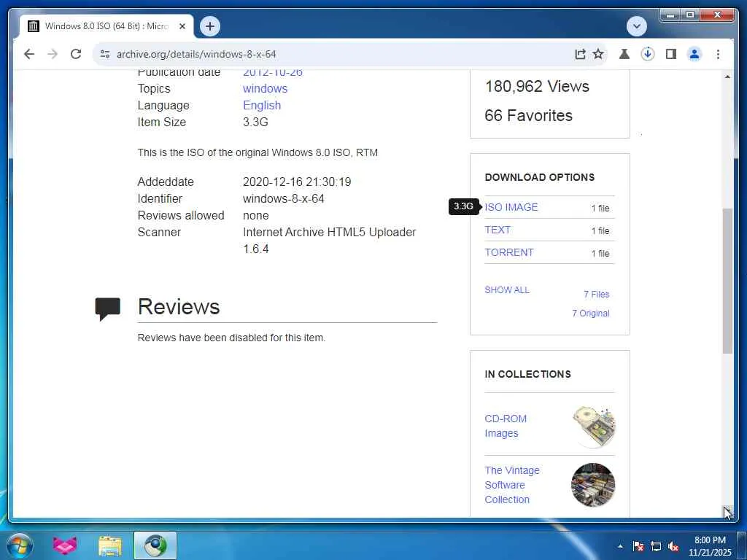Click the scrollbar up arrow
This screenshot has width=747, height=560.
[x=727, y=77]
